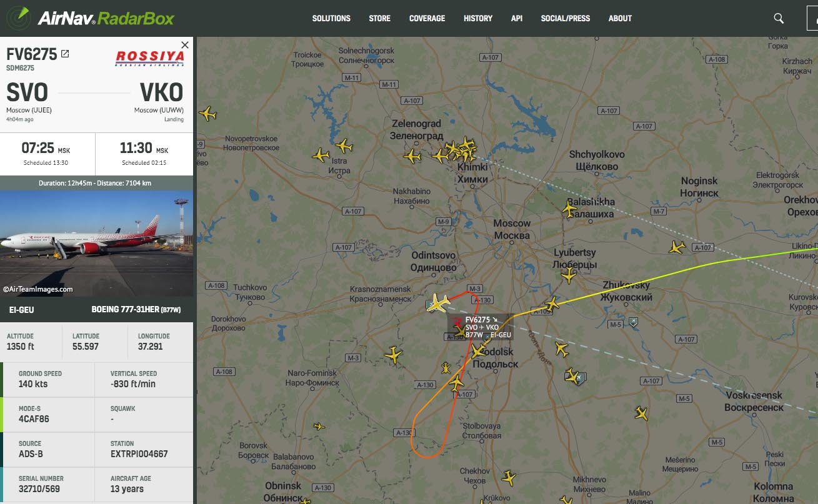Click the FV6275 flight label on map
Viewport: 818px width, 504px height.
click(487, 327)
